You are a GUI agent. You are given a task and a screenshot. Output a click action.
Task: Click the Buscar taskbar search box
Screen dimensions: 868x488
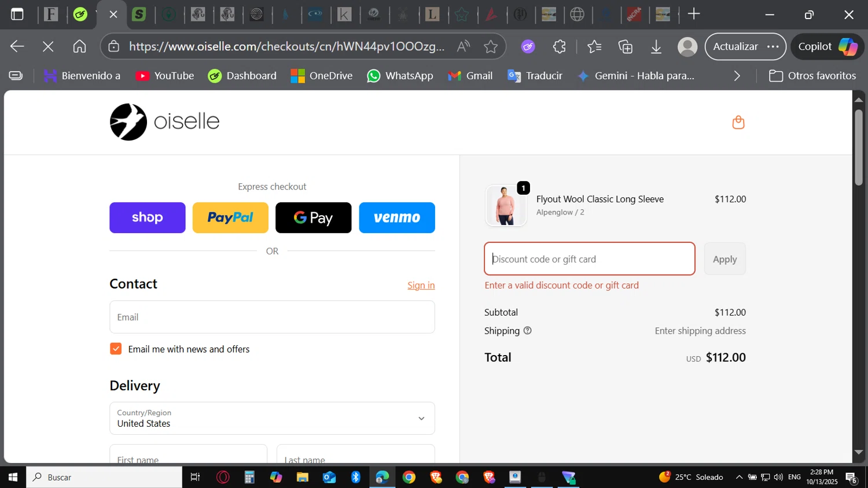104,477
